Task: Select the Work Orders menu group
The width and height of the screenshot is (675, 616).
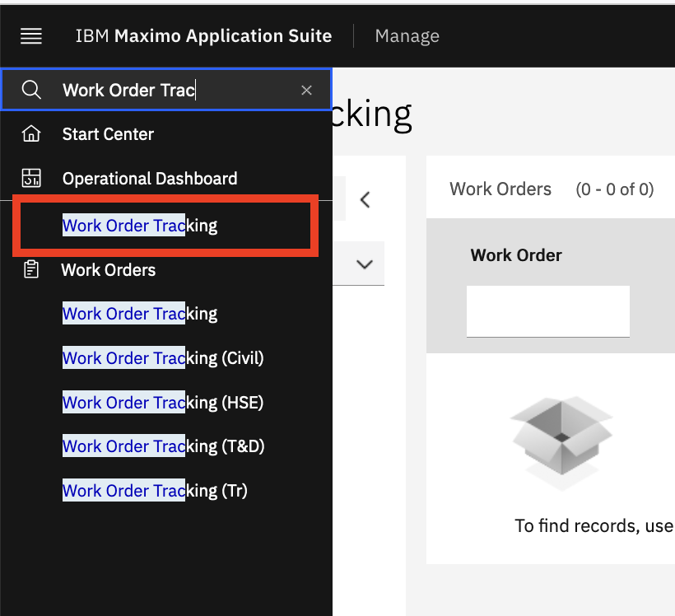Action: click(109, 270)
